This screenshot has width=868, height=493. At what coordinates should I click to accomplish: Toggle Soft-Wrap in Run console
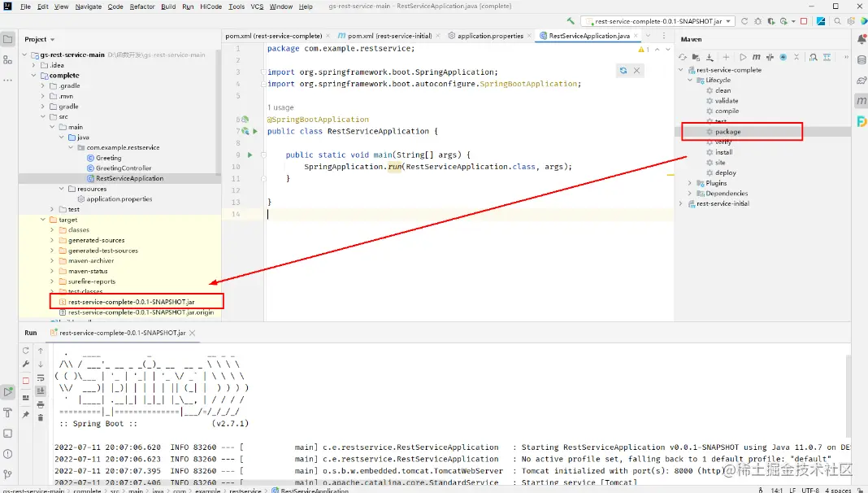41,377
